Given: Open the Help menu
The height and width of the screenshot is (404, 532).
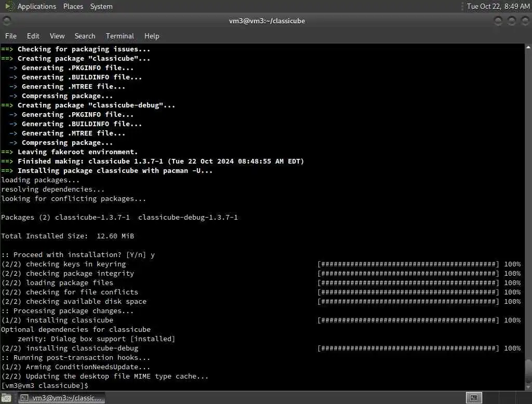Looking at the screenshot, I should pyautogui.click(x=152, y=36).
